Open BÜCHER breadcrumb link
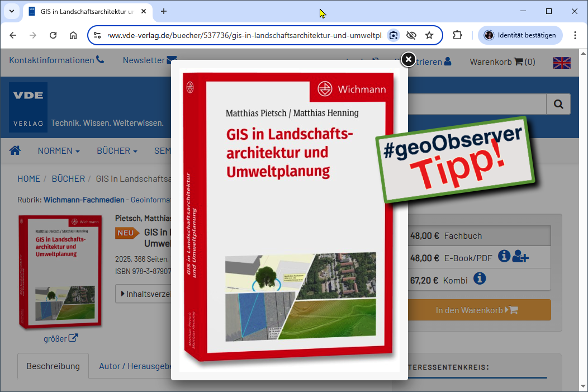588x392 pixels. click(x=68, y=179)
